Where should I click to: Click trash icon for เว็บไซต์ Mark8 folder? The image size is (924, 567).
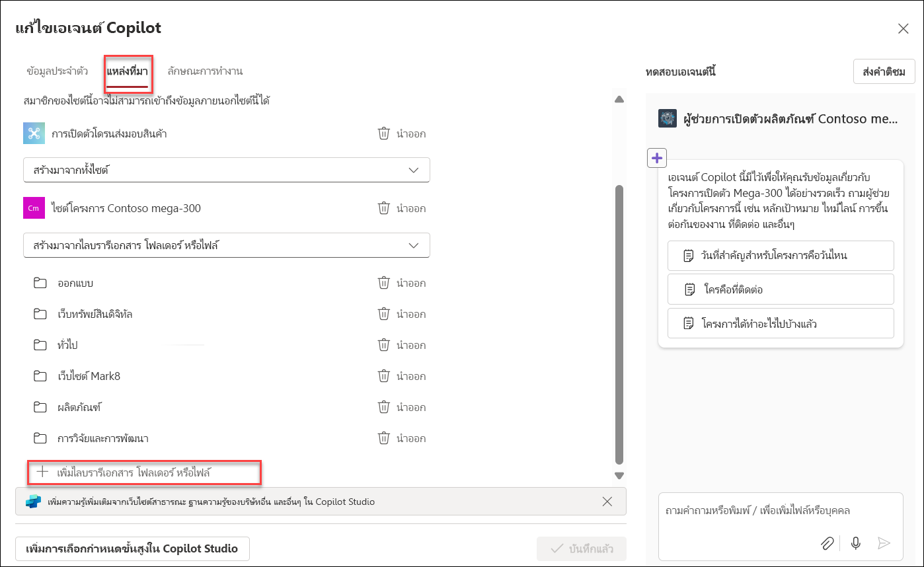point(383,376)
